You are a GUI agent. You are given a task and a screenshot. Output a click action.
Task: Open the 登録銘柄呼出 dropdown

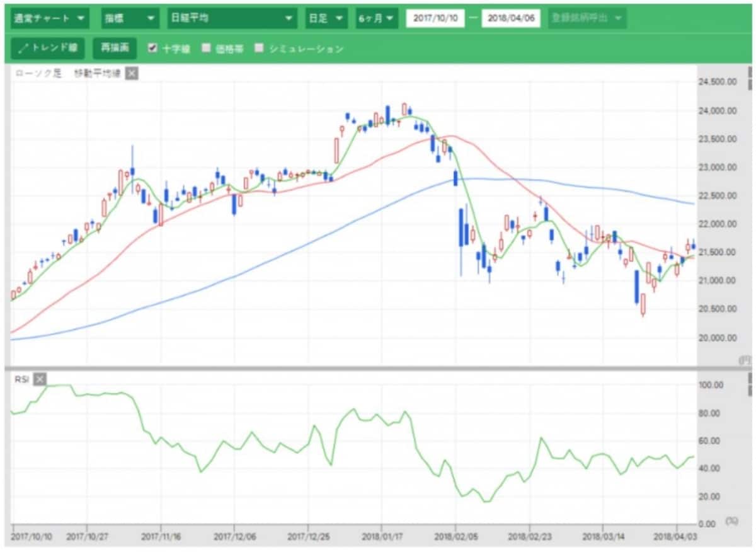(587, 18)
